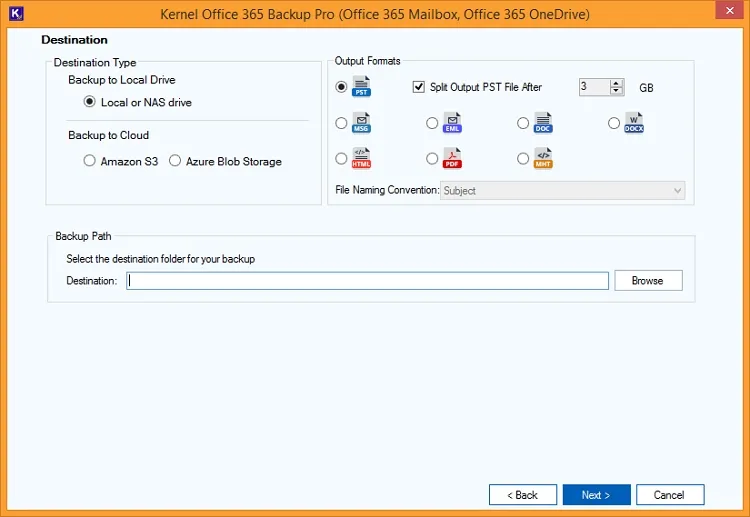This screenshot has height=517, width=750.
Task: Decrease the split size GB value
Action: [x=617, y=91]
